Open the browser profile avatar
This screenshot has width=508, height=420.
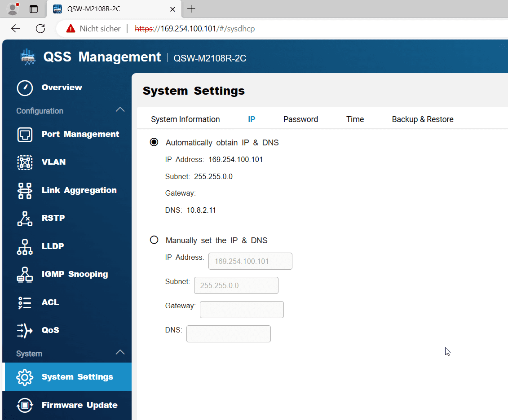(13, 9)
